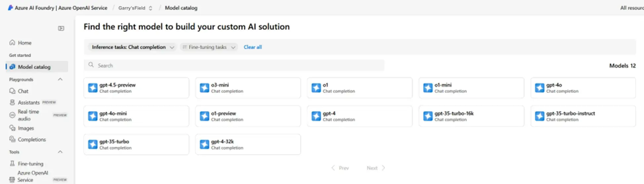Collapse the sidebar with the panel toggle icon
Image resolution: width=644 pixels, height=184 pixels.
coord(61,28)
